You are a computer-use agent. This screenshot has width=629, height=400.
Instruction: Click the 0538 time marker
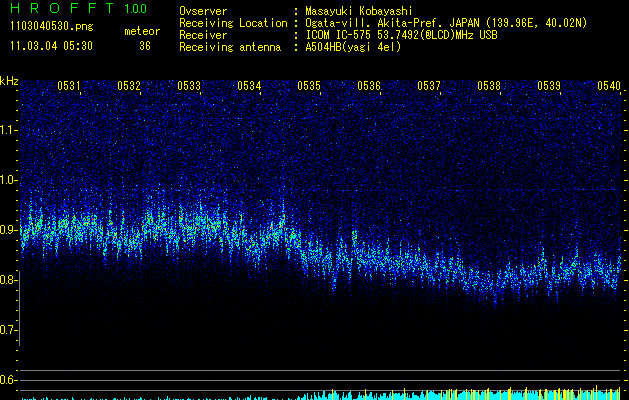(x=489, y=86)
